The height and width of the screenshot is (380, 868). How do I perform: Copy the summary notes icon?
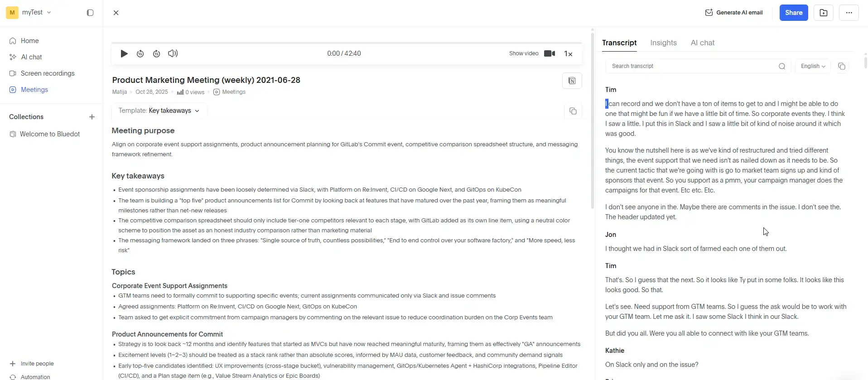coord(573,111)
